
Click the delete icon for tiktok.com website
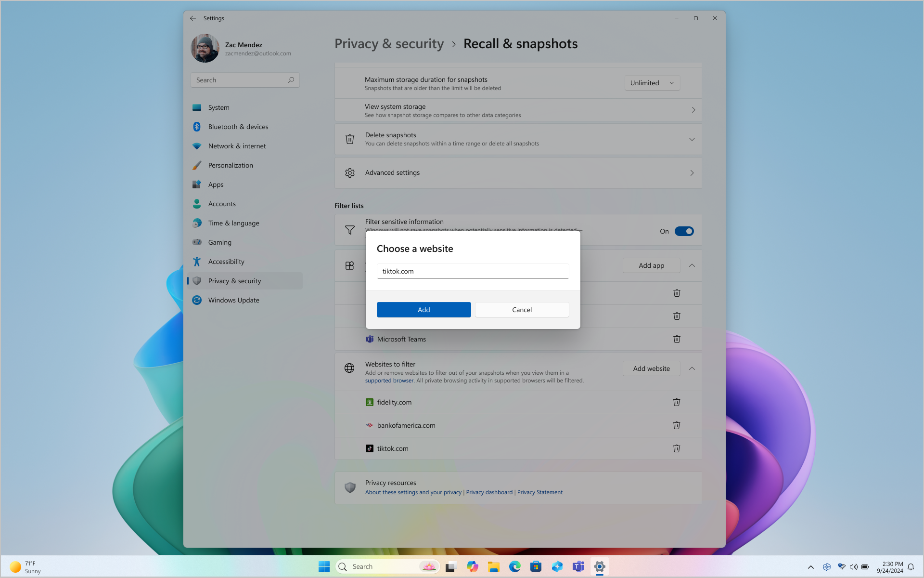coord(677,448)
